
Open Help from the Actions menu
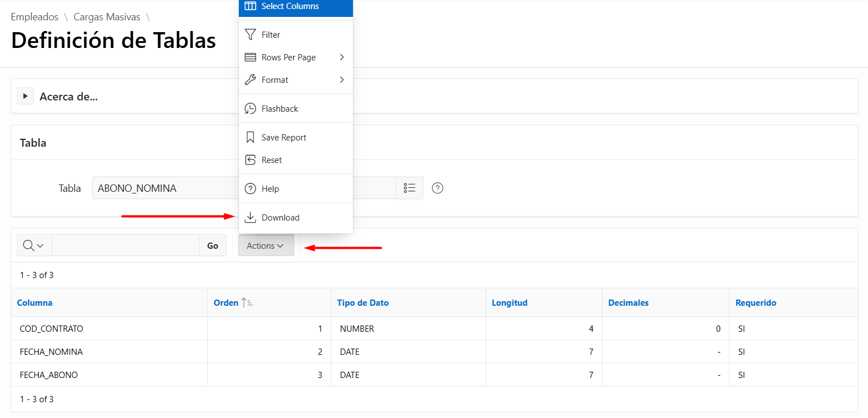click(x=270, y=189)
